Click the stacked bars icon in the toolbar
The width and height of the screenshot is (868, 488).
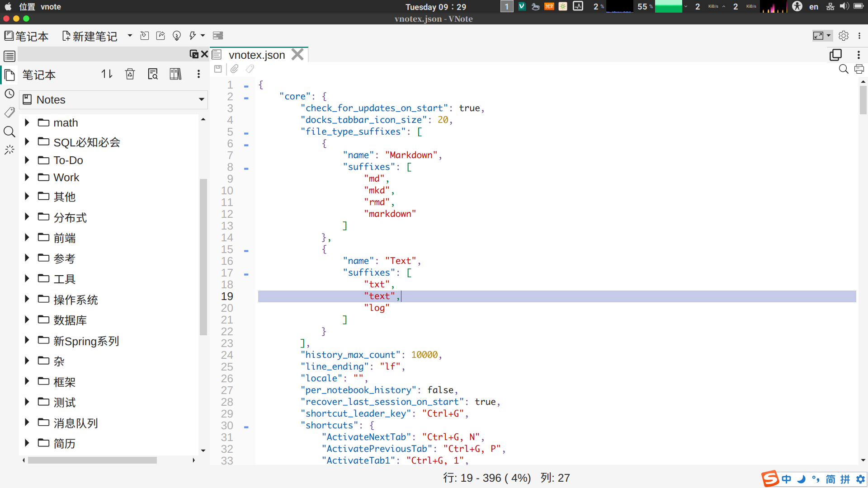coord(218,36)
